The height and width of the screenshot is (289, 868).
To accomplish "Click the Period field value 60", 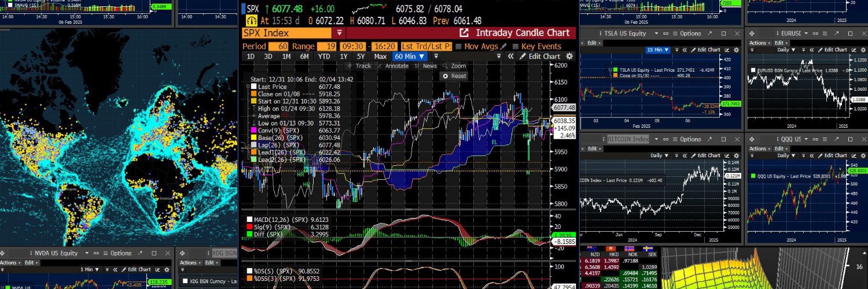I will click(x=278, y=46).
